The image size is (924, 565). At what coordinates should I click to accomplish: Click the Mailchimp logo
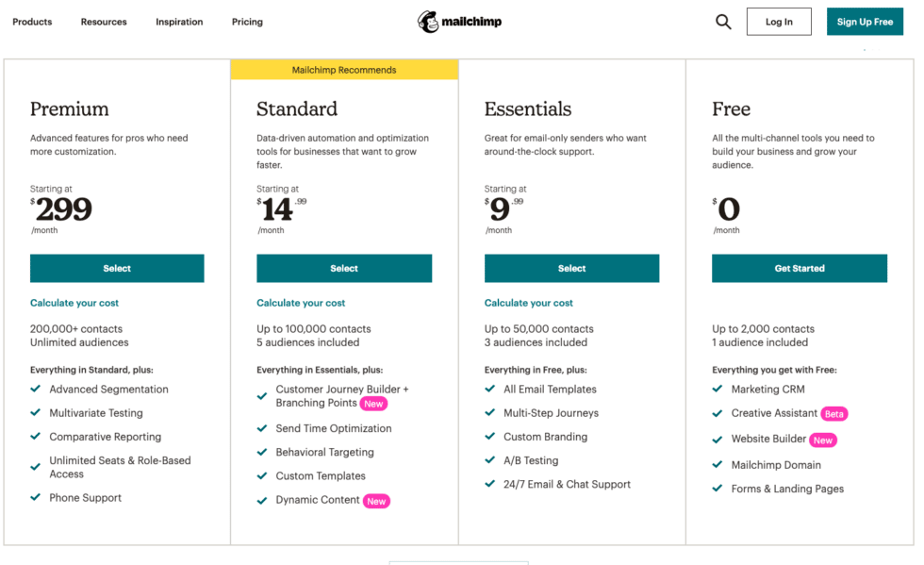(x=460, y=22)
